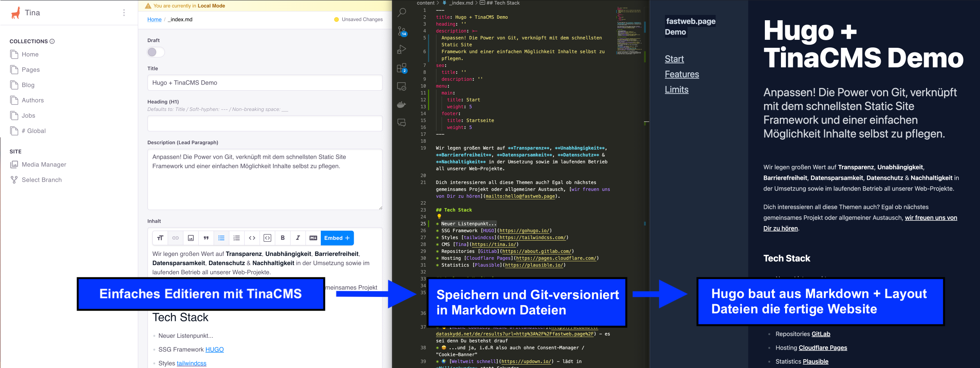Viewport: 980px width, 368px height.
Task: Open the Search panel in the code editor
Action: [401, 12]
